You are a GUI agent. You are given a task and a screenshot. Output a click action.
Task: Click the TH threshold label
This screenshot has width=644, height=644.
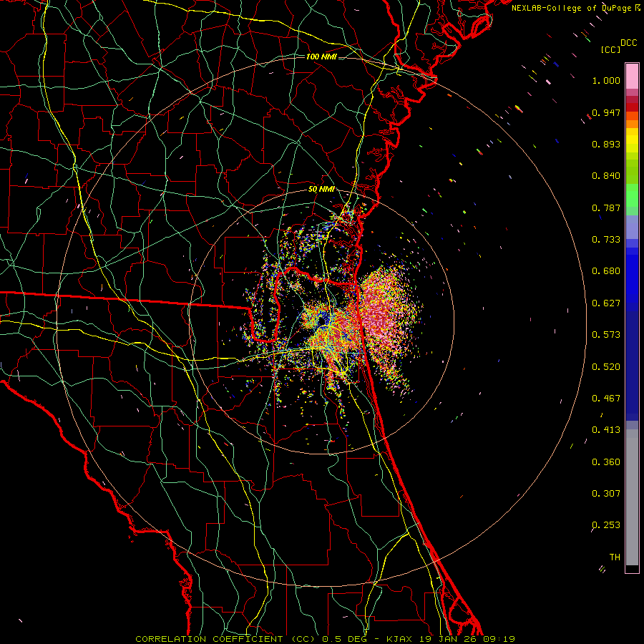click(615, 557)
